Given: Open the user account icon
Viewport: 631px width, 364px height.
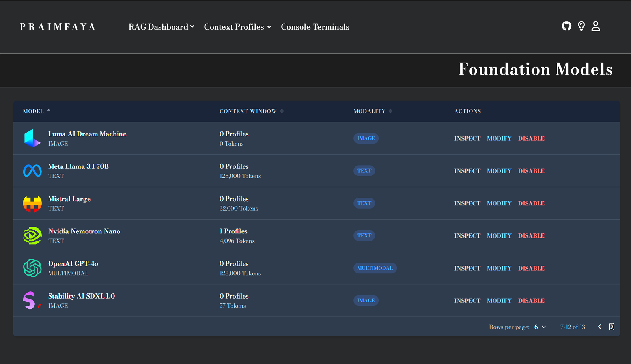Looking at the screenshot, I should (596, 26).
